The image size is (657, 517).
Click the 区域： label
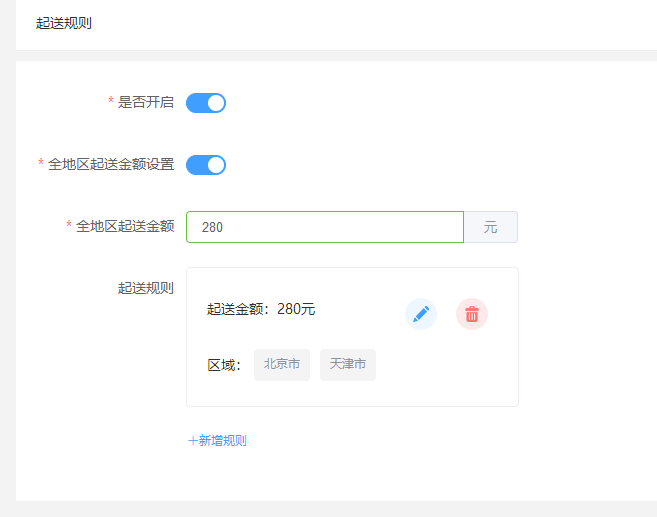coord(224,365)
